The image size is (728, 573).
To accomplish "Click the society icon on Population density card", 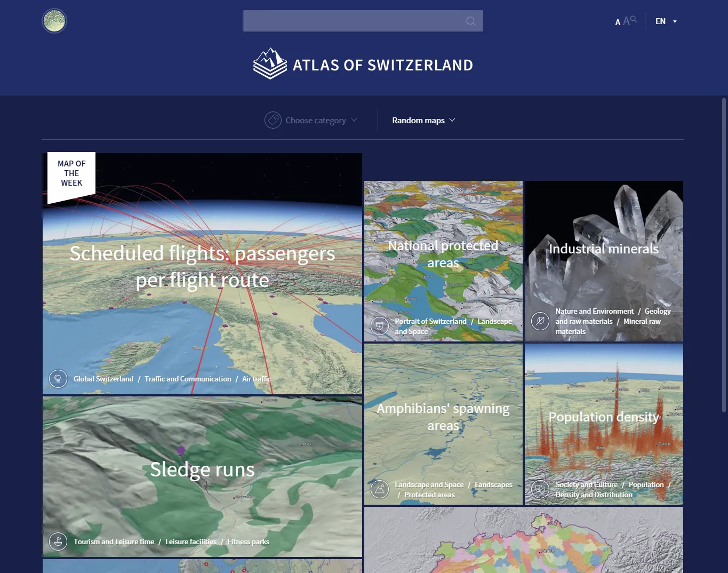I will [540, 489].
